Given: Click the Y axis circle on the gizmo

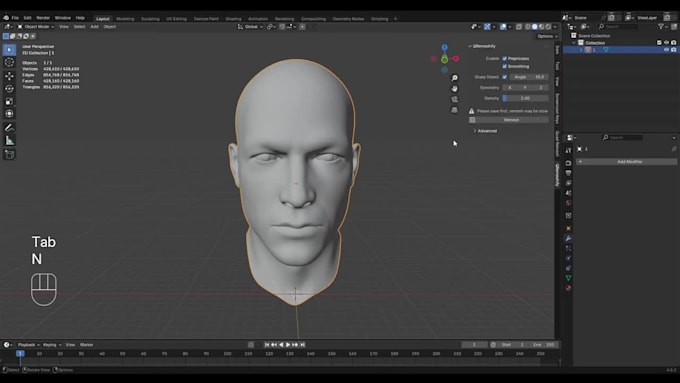Looking at the screenshot, I should [x=445, y=59].
